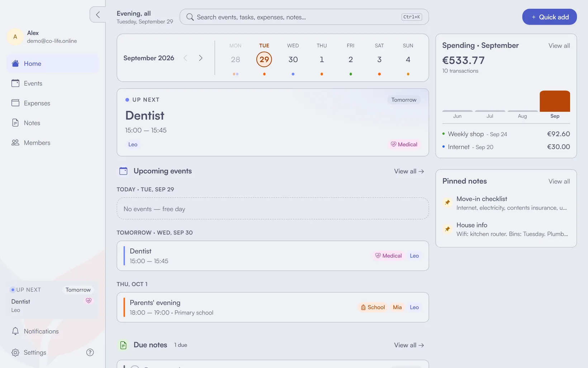Screen dimensions: 588x368
Task: Open Notes in the sidebar
Action: tap(52, 123)
